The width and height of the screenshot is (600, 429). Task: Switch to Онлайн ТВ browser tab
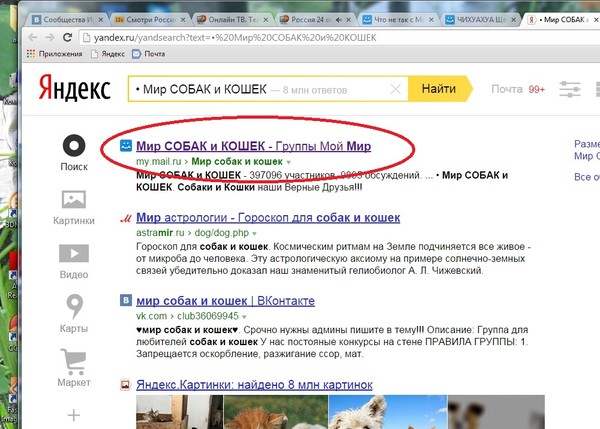[x=233, y=19]
